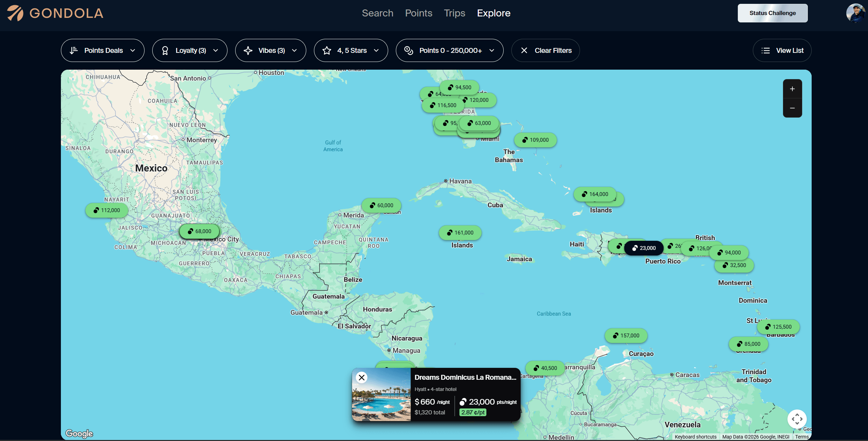This screenshot has height=441, width=868.
Task: Click the Gondola logo icon
Action: pos(15,13)
